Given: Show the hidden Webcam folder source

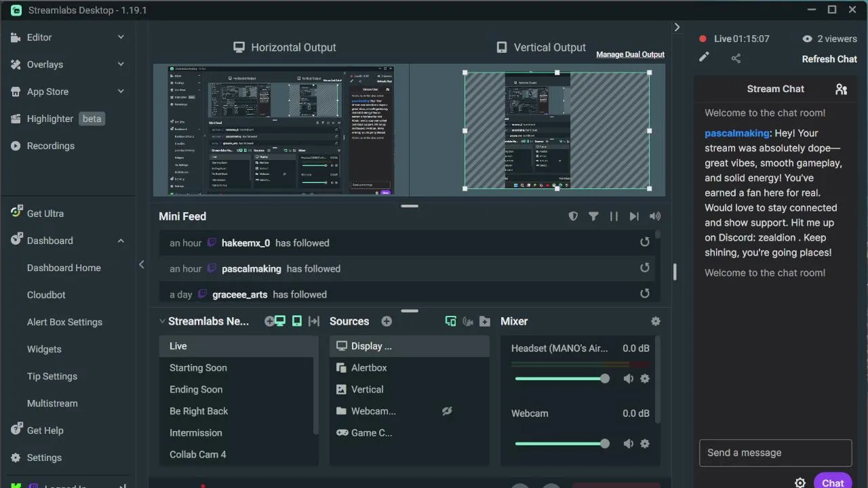Looking at the screenshot, I should point(447,411).
